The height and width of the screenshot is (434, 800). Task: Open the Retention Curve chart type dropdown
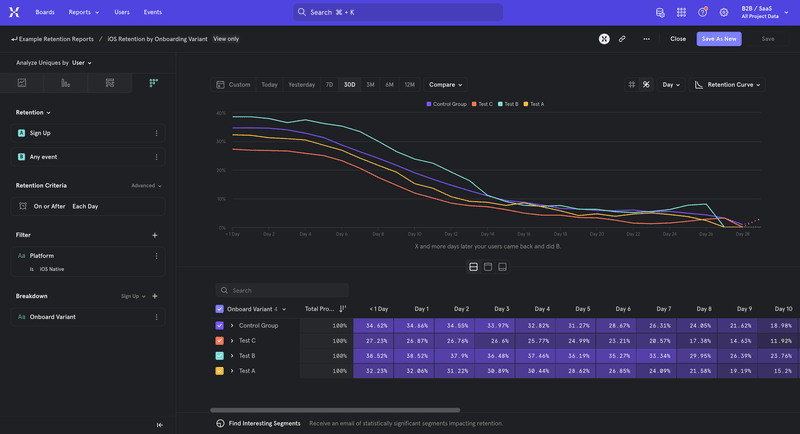728,85
